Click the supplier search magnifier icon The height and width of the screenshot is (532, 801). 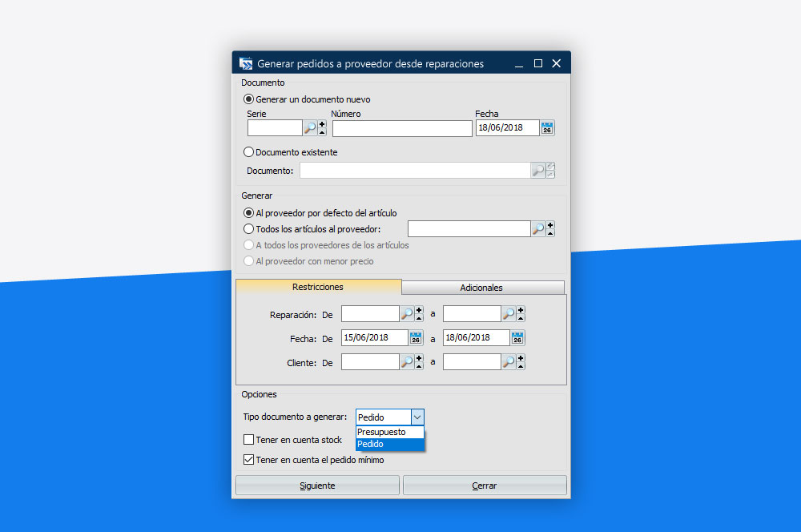coord(539,229)
